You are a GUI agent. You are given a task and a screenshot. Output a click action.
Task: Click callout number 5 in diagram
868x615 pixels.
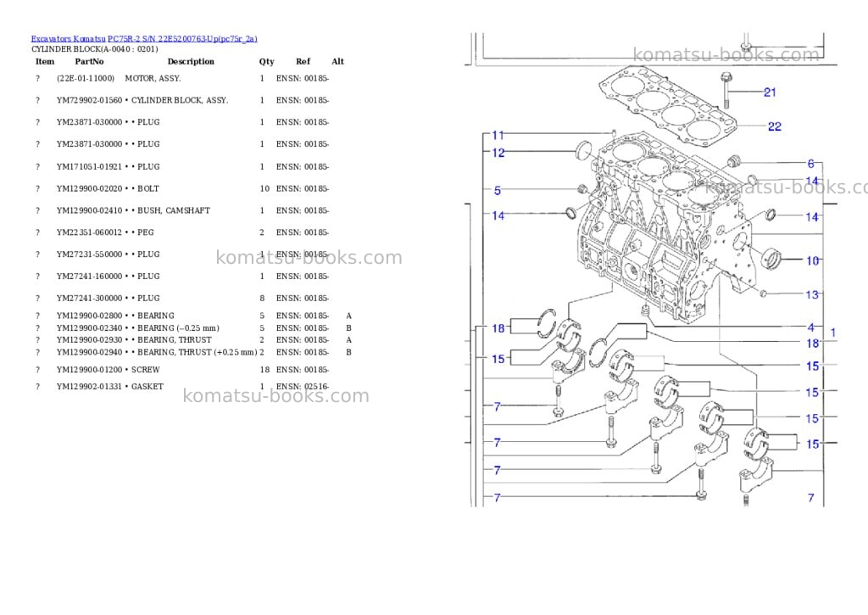497,191
